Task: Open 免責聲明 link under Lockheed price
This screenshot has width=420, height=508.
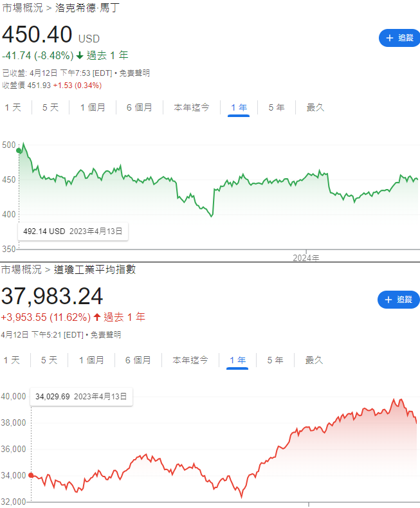Action: tap(134, 73)
